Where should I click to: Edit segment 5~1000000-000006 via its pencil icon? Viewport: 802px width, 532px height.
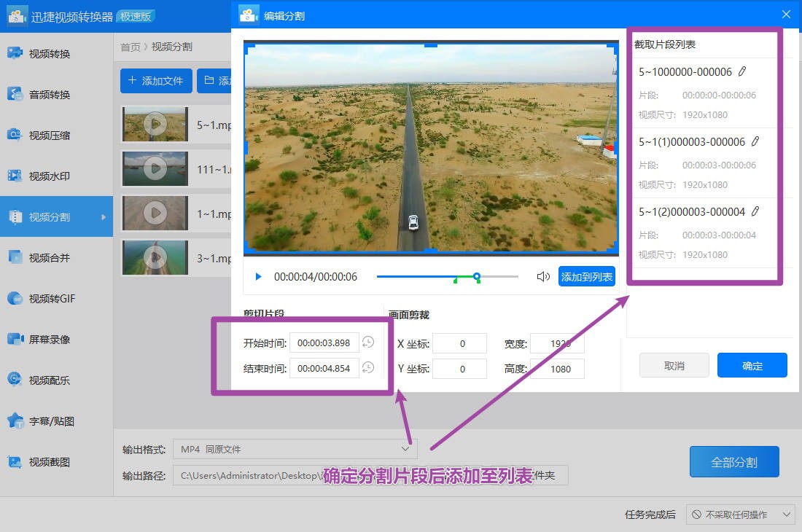741,71
